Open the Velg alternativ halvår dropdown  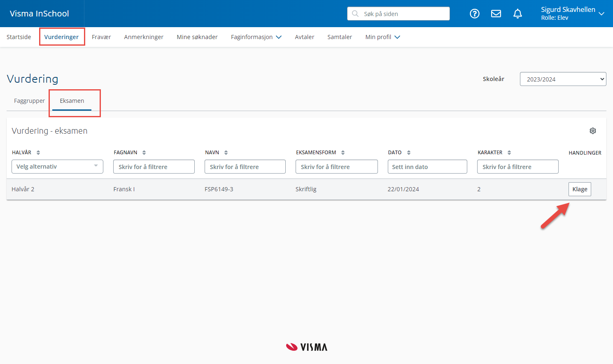tap(57, 167)
